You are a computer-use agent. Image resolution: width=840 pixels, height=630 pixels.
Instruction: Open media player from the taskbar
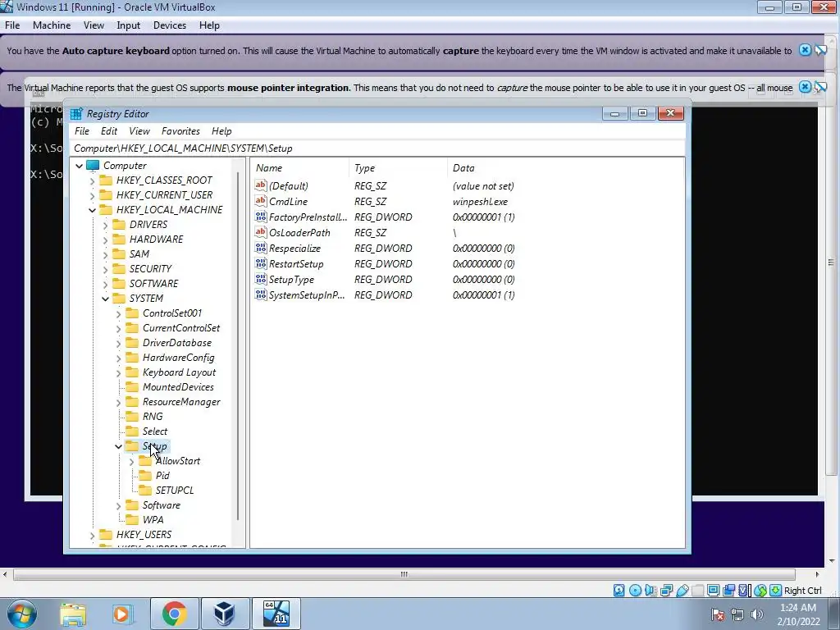coord(121,614)
